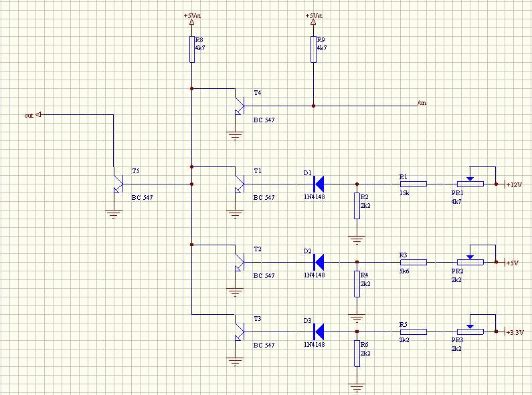The width and height of the screenshot is (532, 395).
Task: Click ground symbol under T4
Action: click(235, 136)
